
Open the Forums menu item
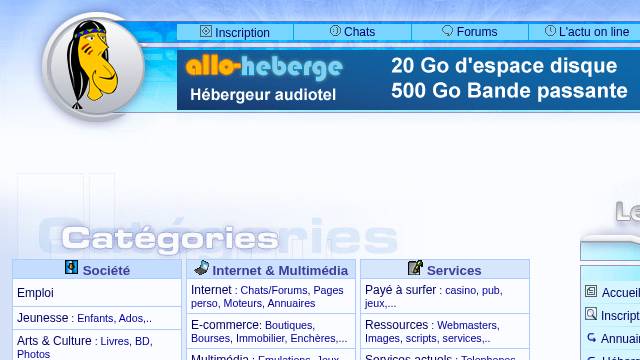click(x=477, y=31)
